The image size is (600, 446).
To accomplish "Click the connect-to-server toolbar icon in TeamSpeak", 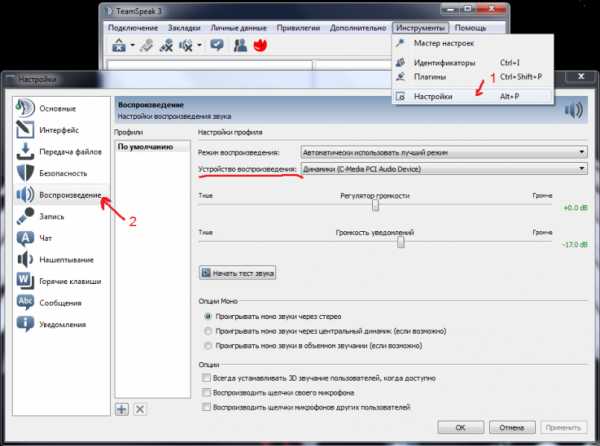I will click(x=119, y=46).
